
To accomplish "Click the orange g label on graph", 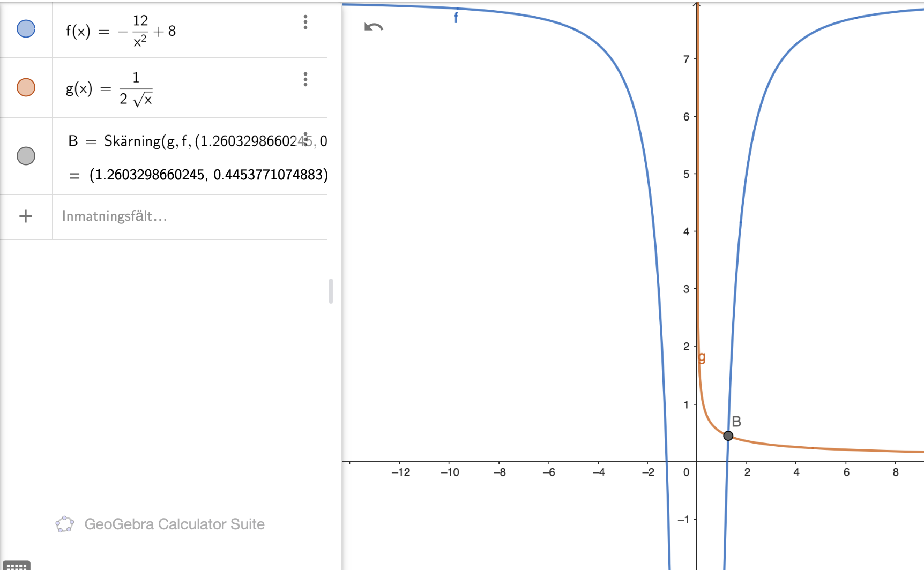I will tap(702, 357).
